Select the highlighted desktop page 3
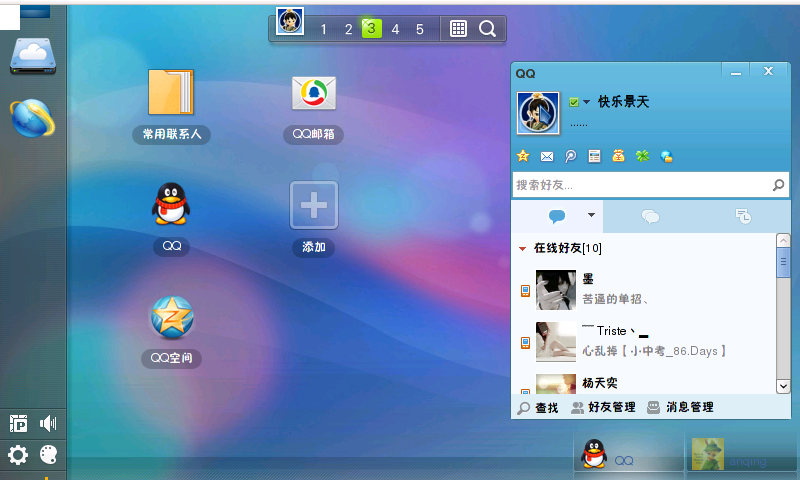The height and width of the screenshot is (480, 800). 371,28
